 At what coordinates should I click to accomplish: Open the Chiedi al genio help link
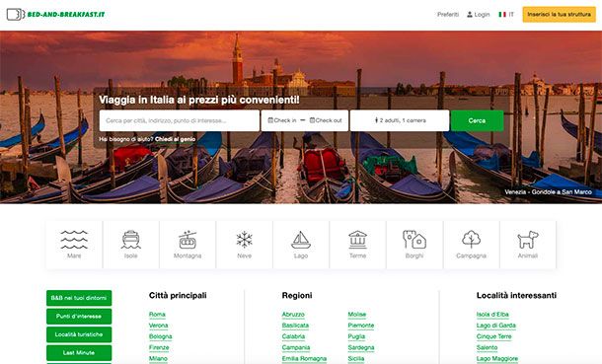(x=176, y=139)
